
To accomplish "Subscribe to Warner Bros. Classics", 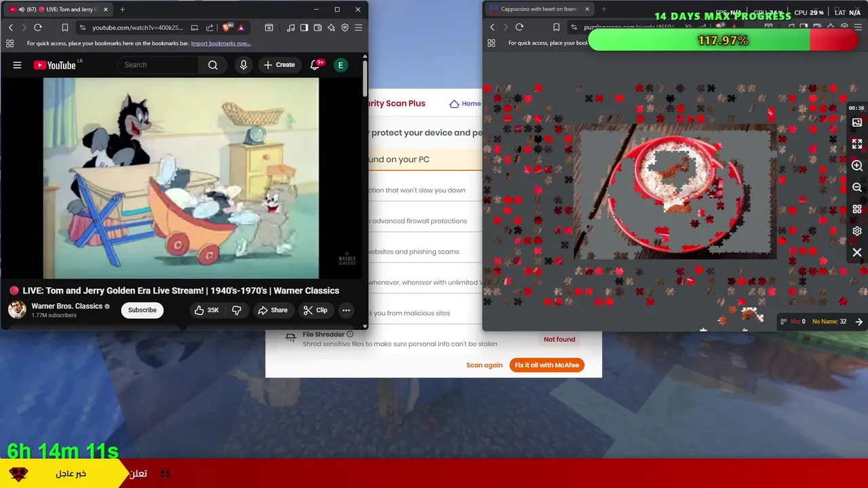I will [142, 310].
